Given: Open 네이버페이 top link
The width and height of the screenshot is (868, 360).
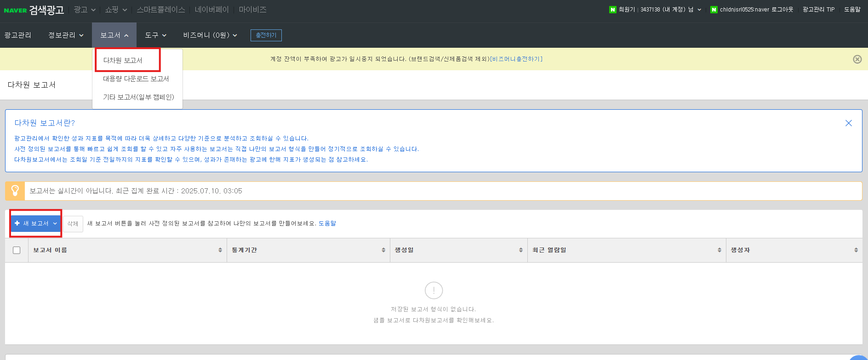Looking at the screenshot, I should pos(212,10).
